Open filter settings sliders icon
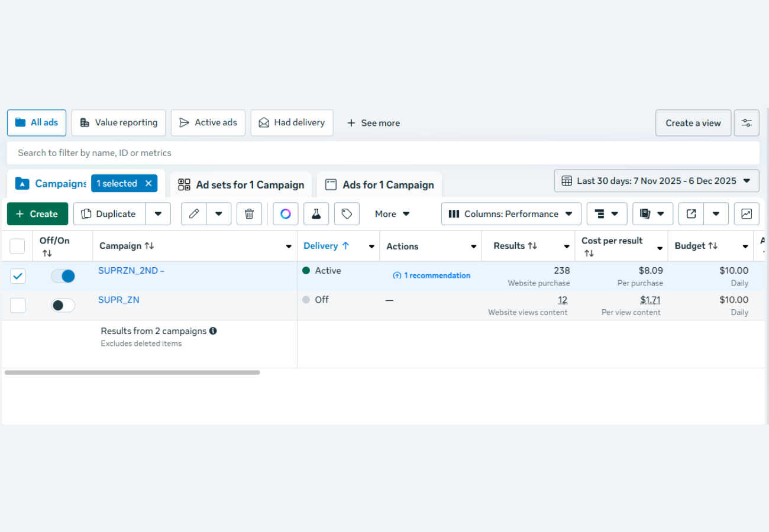Viewport: 769px width, 532px height. coord(747,123)
